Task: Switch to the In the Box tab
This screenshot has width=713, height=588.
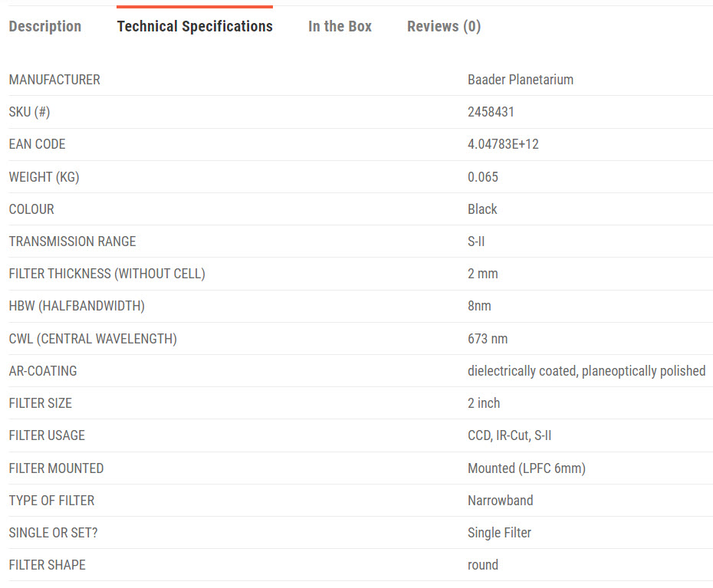Action: (x=340, y=26)
